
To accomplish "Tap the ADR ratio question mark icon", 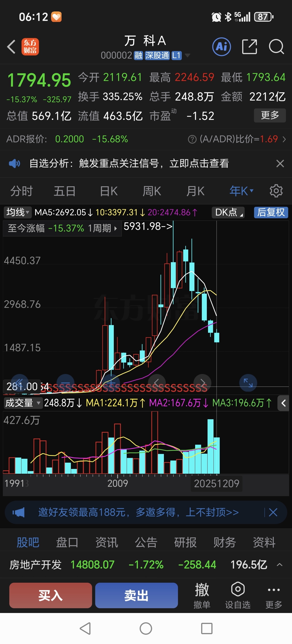I will pyautogui.click(x=192, y=139).
